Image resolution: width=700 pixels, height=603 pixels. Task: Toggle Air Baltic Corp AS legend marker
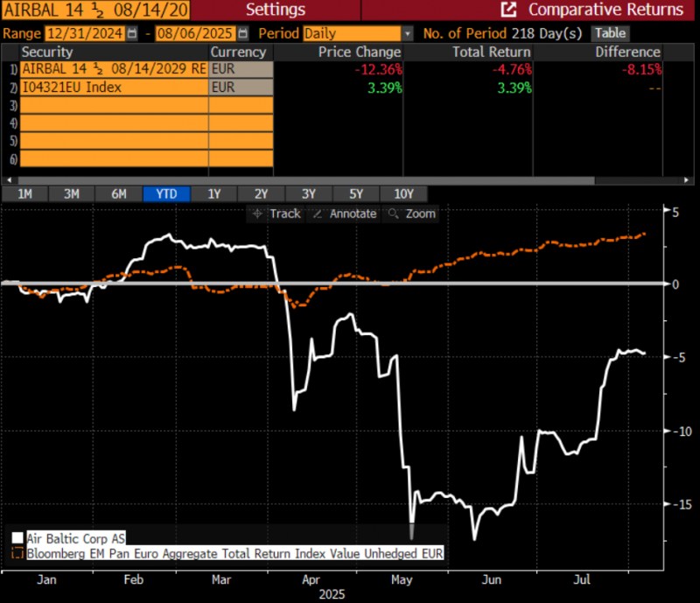click(x=17, y=537)
